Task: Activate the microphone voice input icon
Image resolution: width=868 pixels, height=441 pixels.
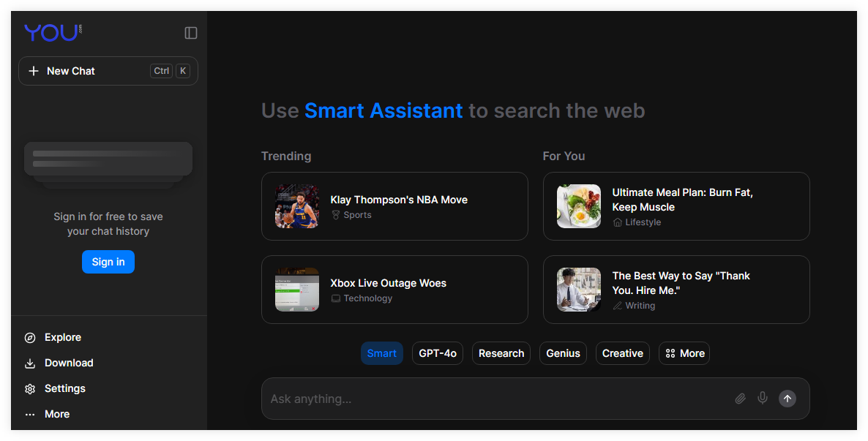Action: [x=763, y=398]
